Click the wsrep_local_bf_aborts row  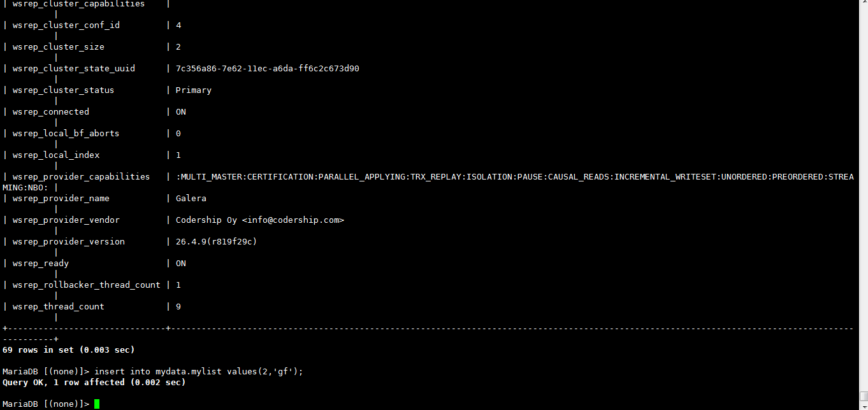pyautogui.click(x=66, y=133)
